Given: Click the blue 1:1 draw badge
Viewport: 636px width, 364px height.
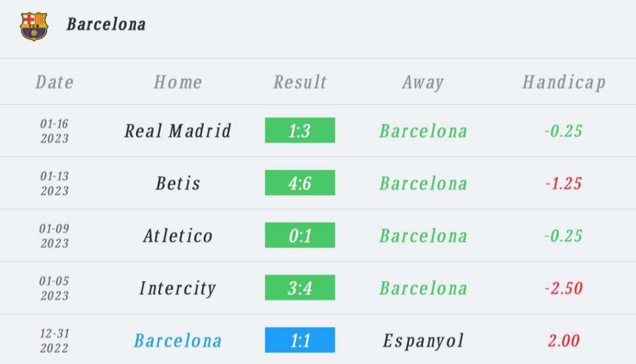Looking at the screenshot, I should click(300, 340).
